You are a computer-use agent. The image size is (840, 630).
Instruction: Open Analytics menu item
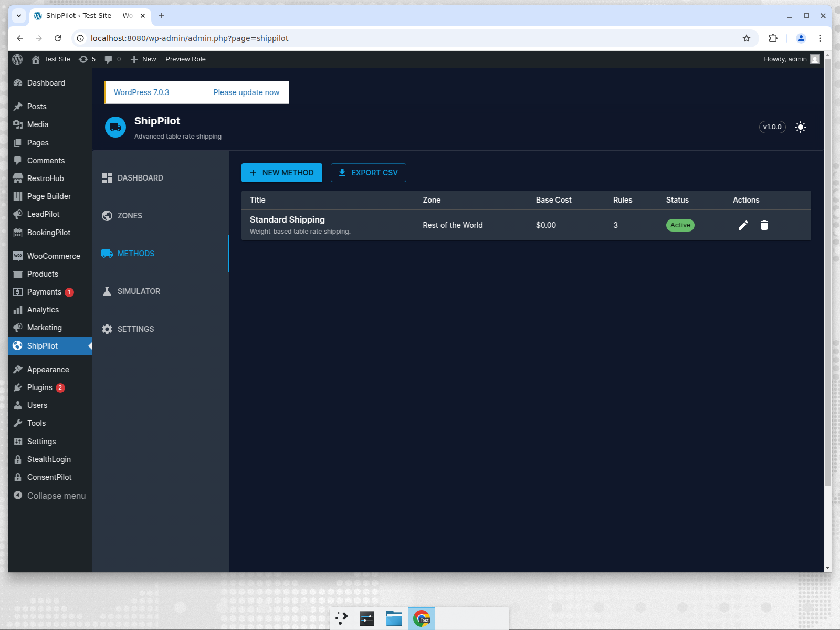click(x=50, y=310)
